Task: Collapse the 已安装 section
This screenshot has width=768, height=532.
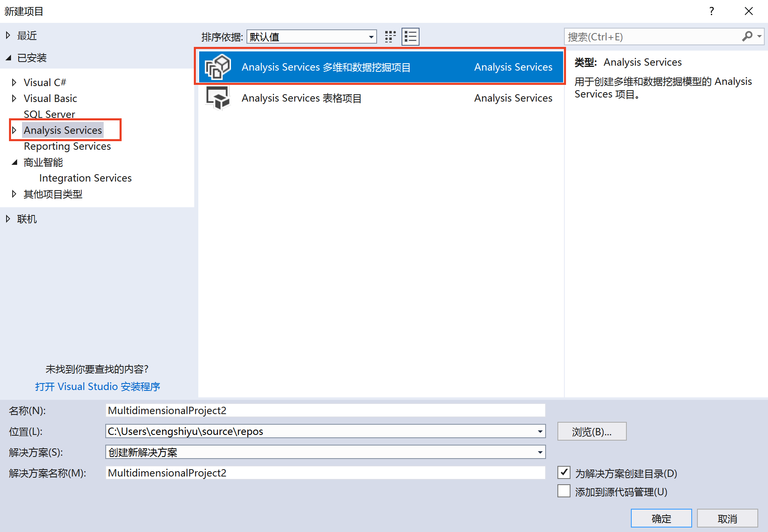Action: click(x=8, y=58)
